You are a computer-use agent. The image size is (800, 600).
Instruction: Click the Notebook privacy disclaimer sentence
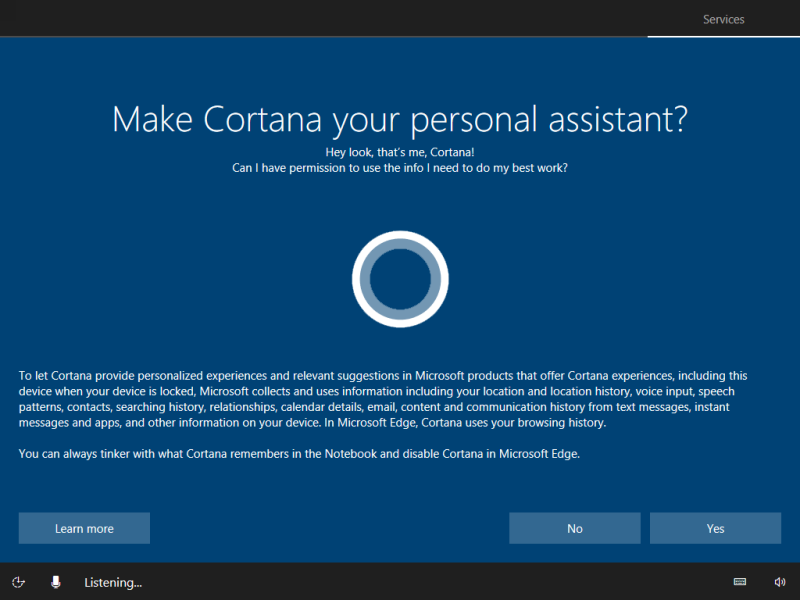tap(299, 453)
